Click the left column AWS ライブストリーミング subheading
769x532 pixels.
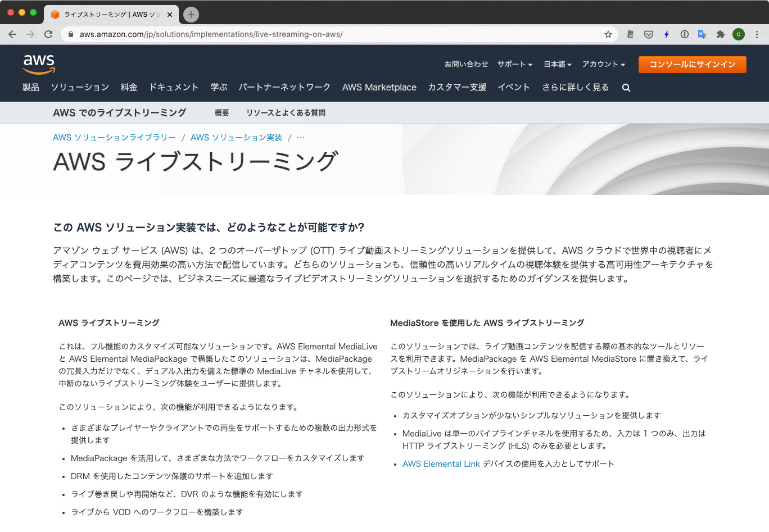(109, 323)
